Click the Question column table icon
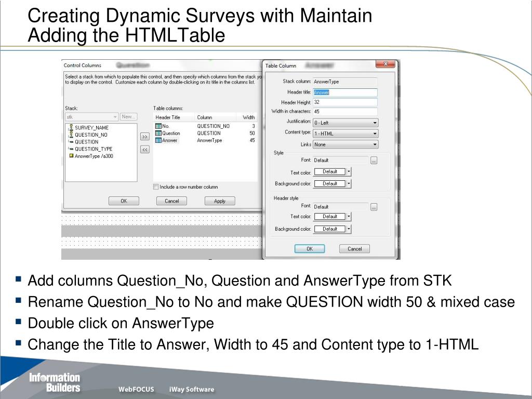Viewport: 532px width, 399px height. 158,133
